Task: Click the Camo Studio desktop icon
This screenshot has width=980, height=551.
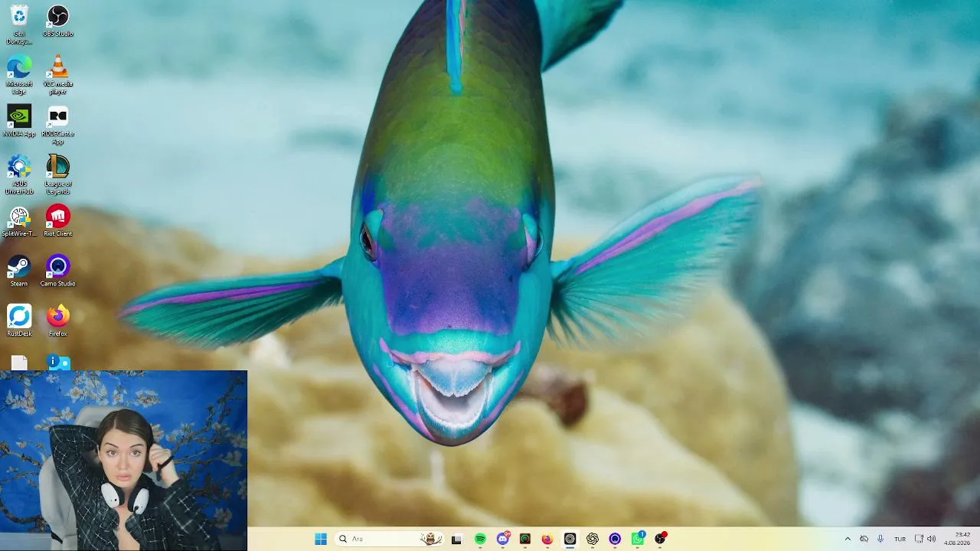Action: 58,271
